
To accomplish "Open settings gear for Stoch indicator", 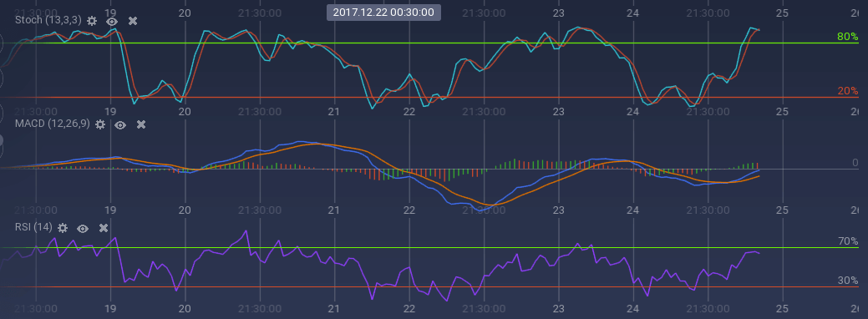I will pyautogui.click(x=92, y=21).
